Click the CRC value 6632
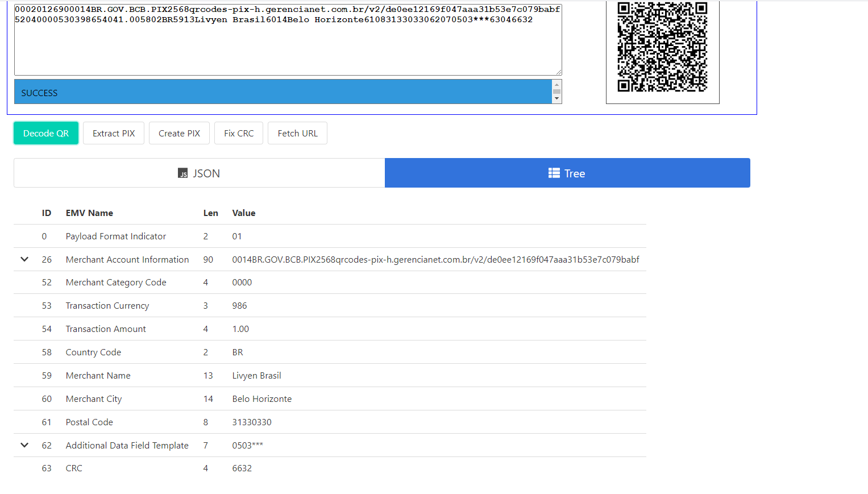Screen dimensions: 868x494 point(242,468)
